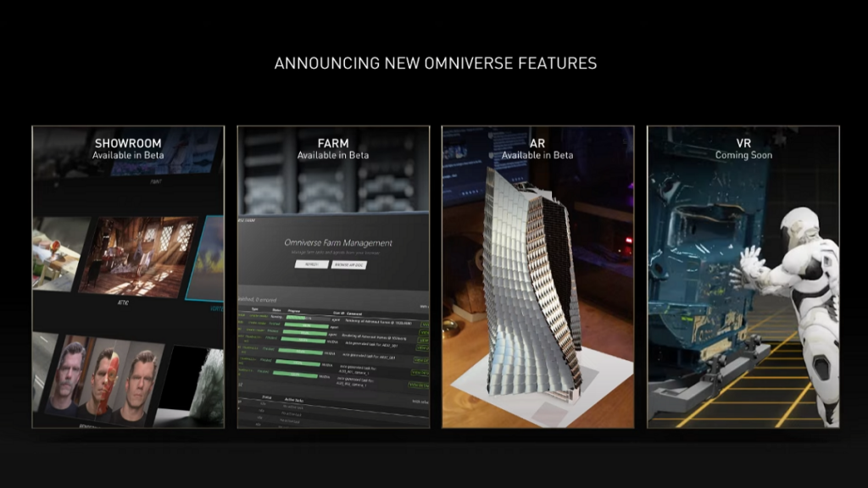This screenshot has width=868, height=488.
Task: Select the blue-outlined Vortex thumbnail in Showroom
Action: [206, 258]
